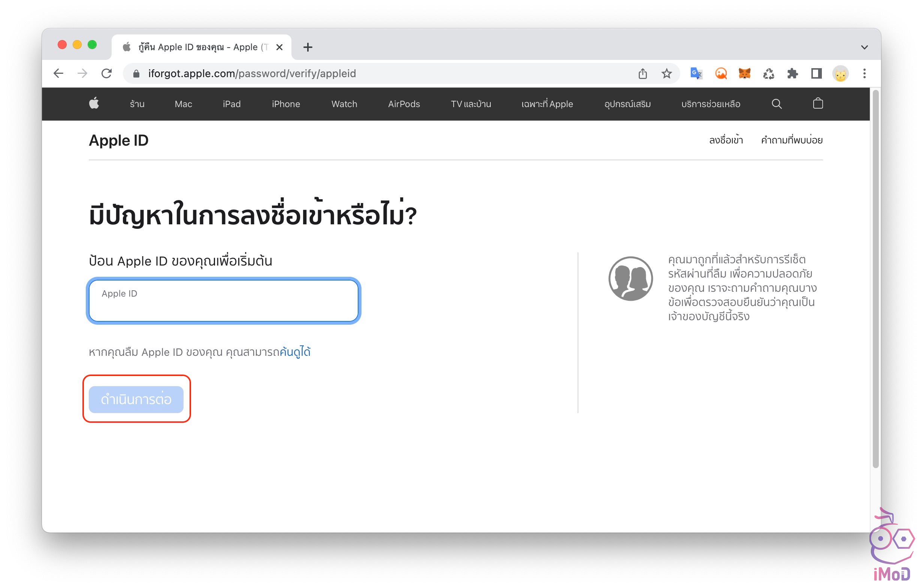This screenshot has width=923, height=588.
Task: Open the Extensions puzzle piece menu
Action: click(792, 73)
